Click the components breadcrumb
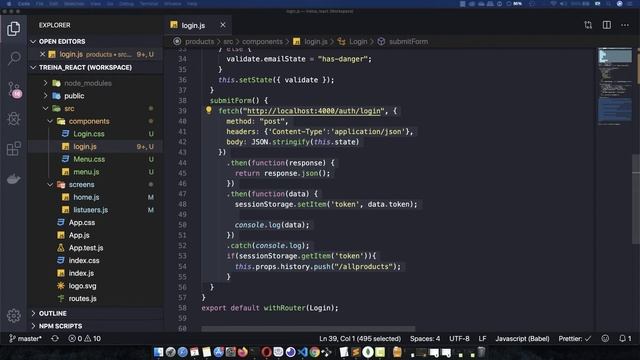This screenshot has height=360, width=640. pos(262,41)
